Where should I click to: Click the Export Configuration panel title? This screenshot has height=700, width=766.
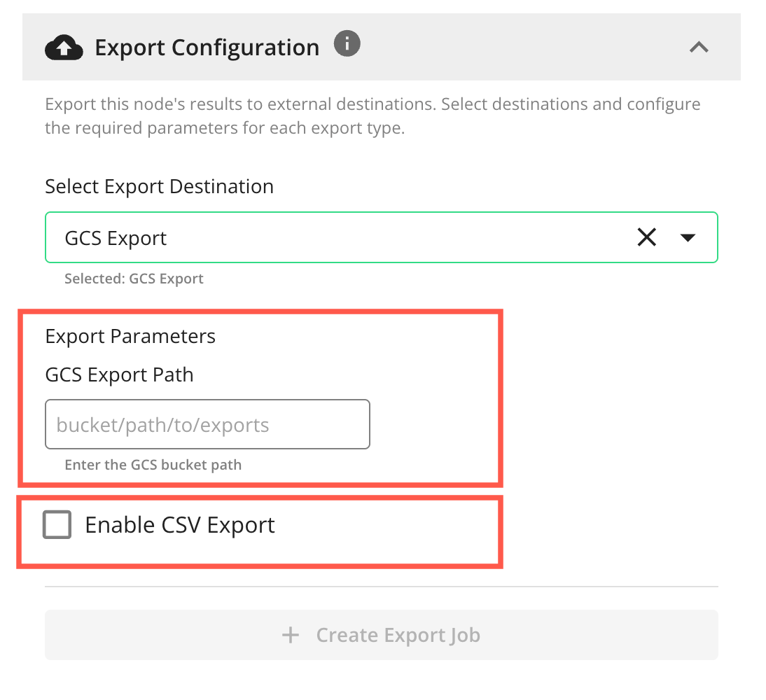point(207,47)
